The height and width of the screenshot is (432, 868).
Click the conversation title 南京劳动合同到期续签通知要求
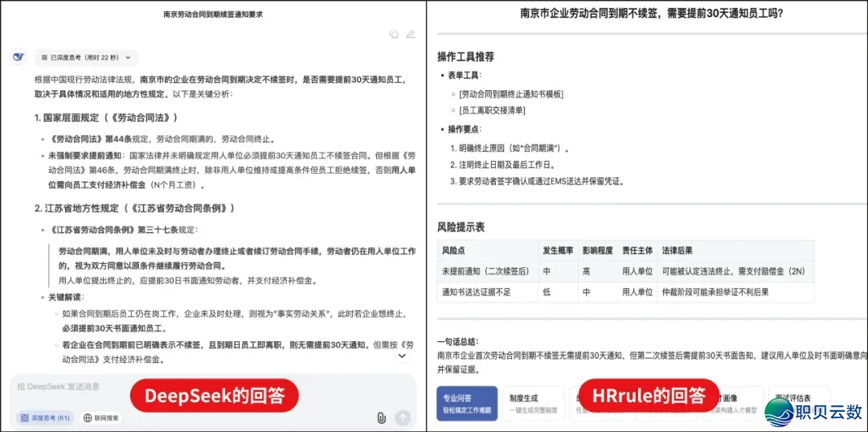(213, 15)
